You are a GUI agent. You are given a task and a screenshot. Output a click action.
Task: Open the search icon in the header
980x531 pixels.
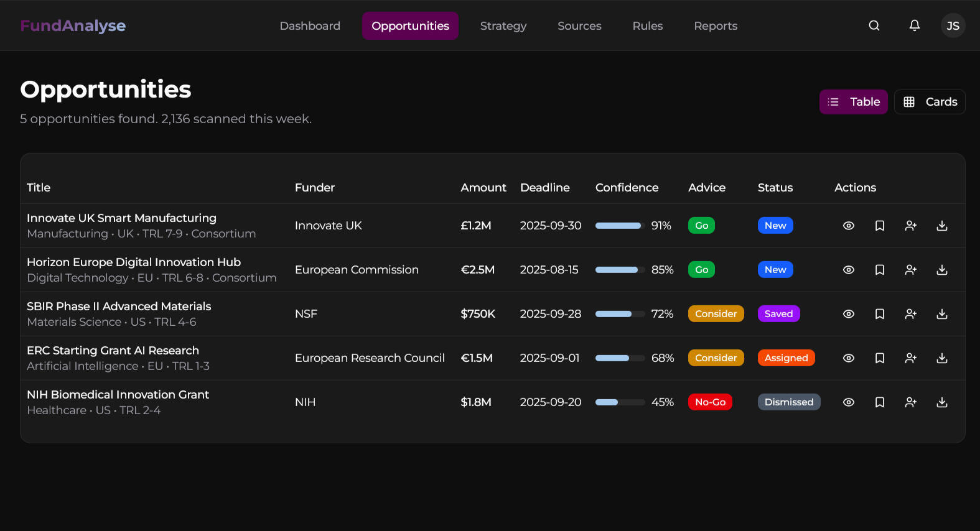(874, 25)
